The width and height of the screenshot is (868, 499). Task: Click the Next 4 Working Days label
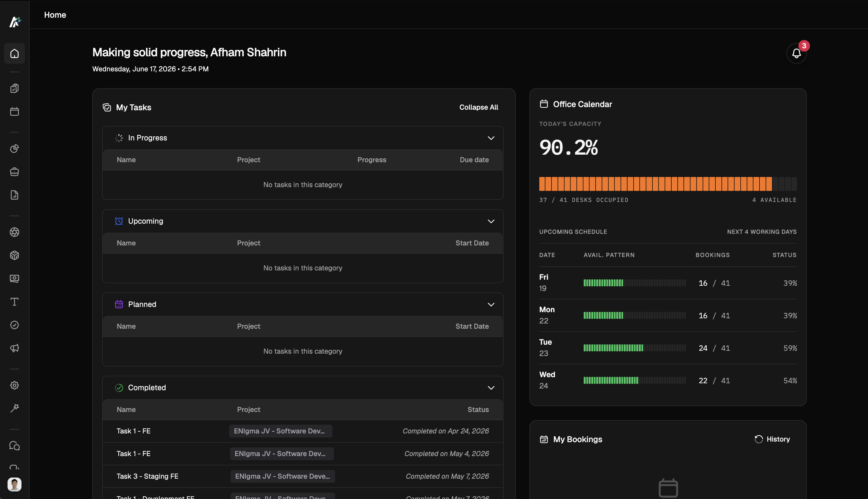tap(762, 232)
